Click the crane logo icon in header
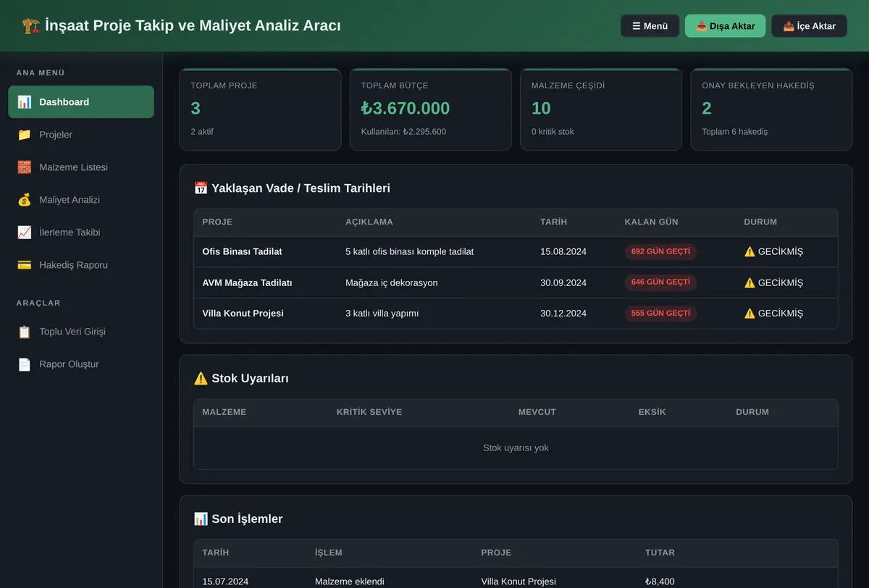Image resolution: width=869 pixels, height=588 pixels. click(31, 25)
